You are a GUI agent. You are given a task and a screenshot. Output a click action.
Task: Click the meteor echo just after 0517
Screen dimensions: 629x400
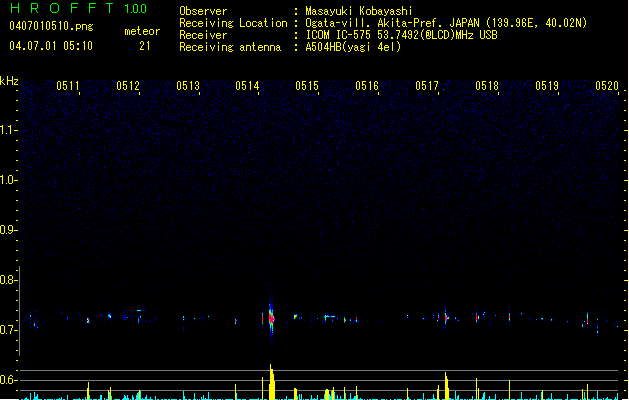point(446,318)
